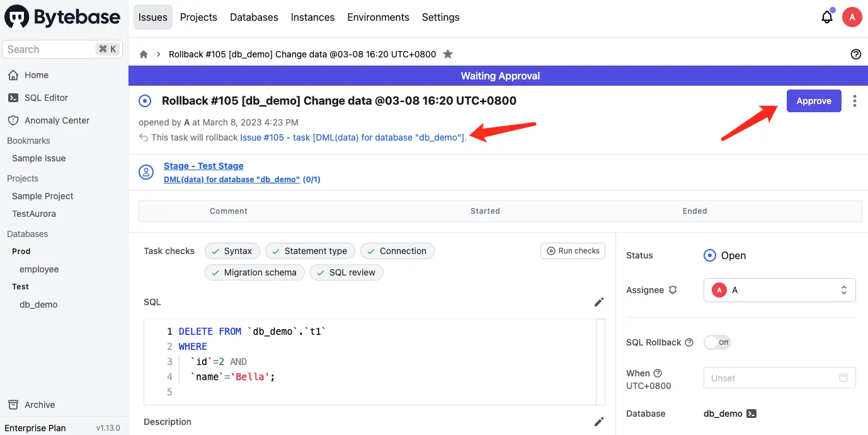Open the help question mark icon
The width and height of the screenshot is (868, 435).
(855, 54)
